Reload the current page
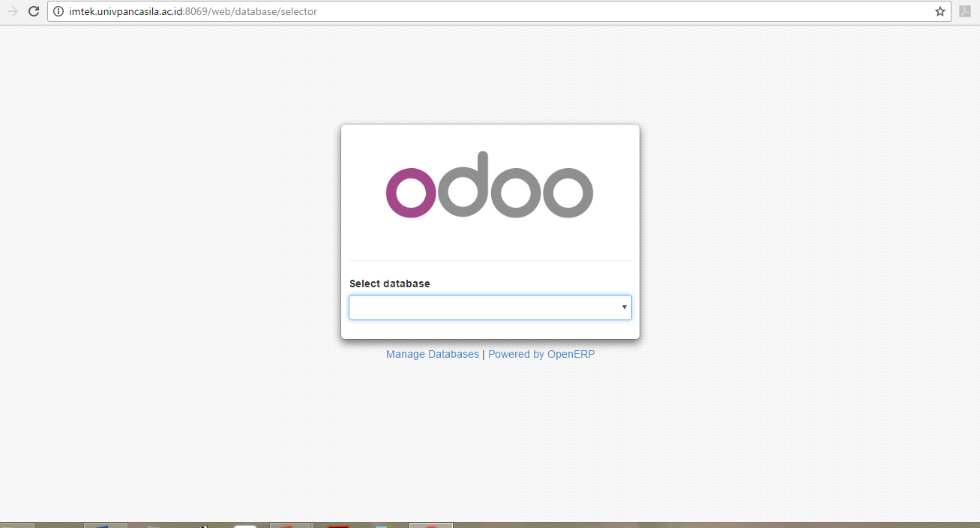The width and height of the screenshot is (980, 528). pos(34,11)
